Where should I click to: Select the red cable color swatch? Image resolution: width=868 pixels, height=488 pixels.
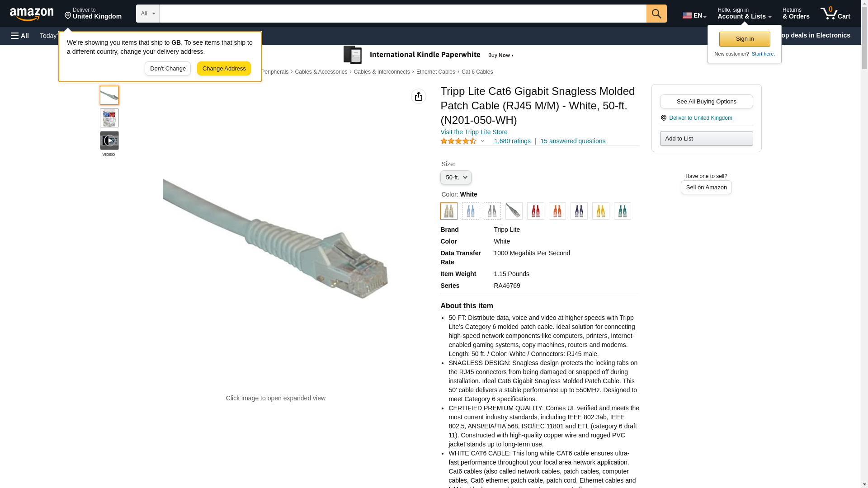point(536,211)
